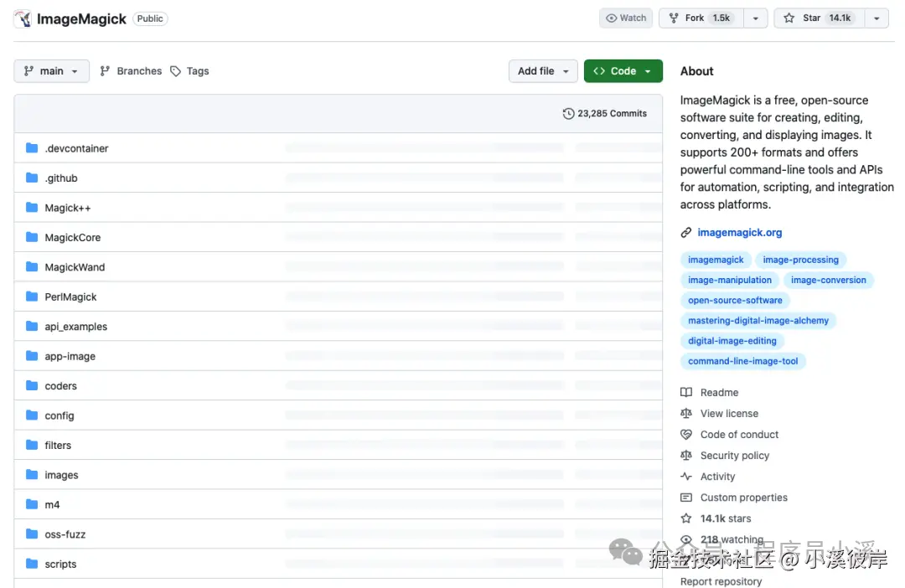Image resolution: width=905 pixels, height=588 pixels.
Task: Visit the imagemagick.org website link
Action: (739, 233)
